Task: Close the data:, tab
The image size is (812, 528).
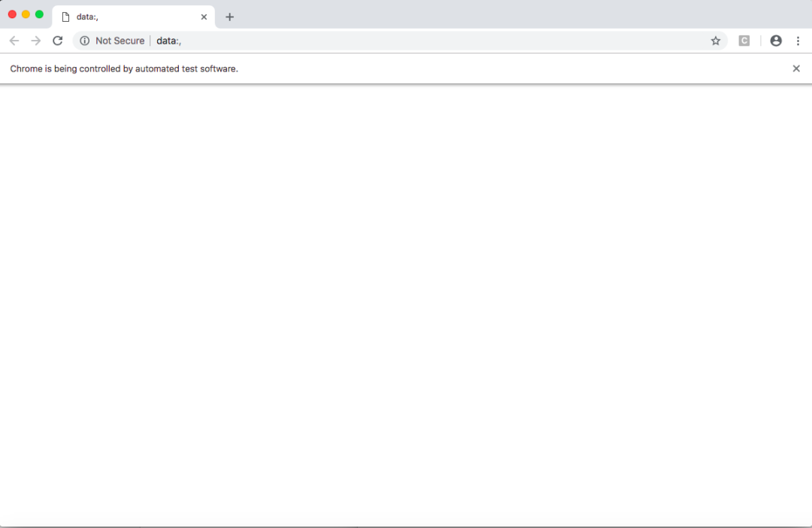Action: (204, 17)
